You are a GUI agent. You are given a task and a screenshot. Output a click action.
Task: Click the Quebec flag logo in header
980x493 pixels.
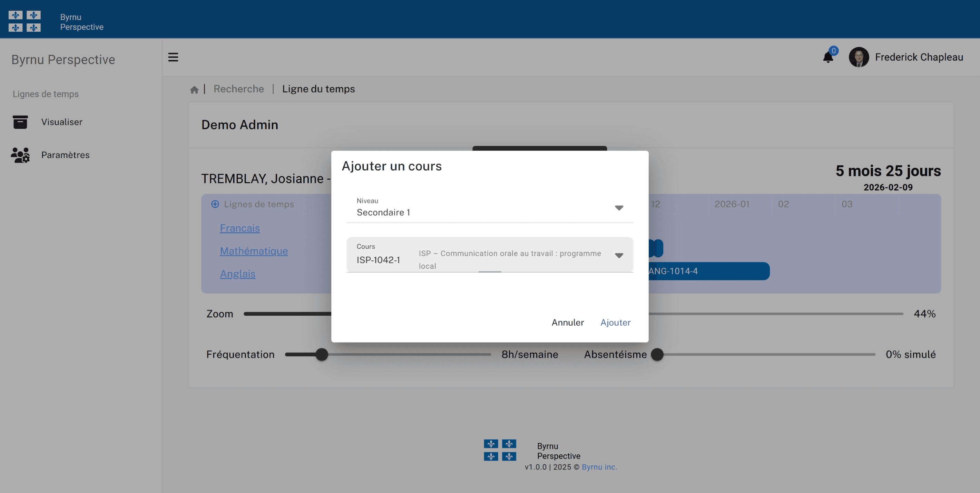point(25,21)
